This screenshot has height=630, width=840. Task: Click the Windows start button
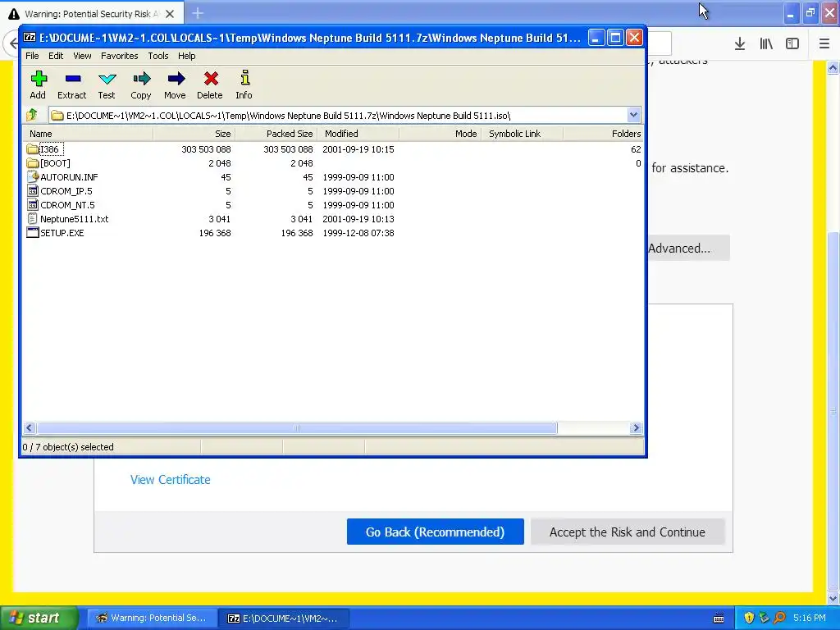39,619
